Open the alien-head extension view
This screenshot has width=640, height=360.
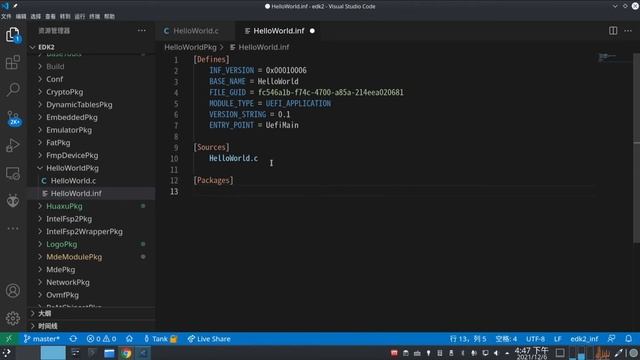click(x=13, y=201)
